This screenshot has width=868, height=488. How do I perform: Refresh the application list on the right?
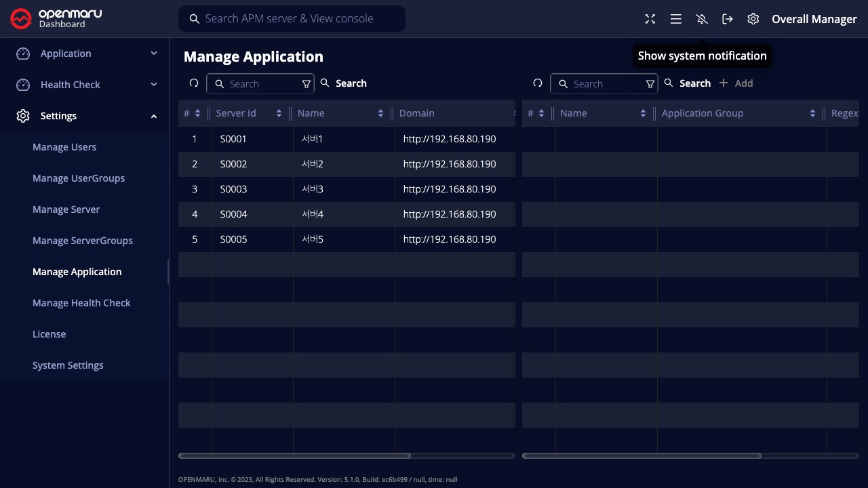point(538,83)
